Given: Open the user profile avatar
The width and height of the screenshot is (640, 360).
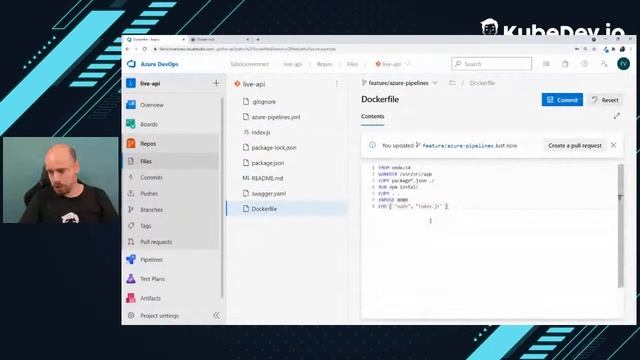Looking at the screenshot, I should 623,64.
